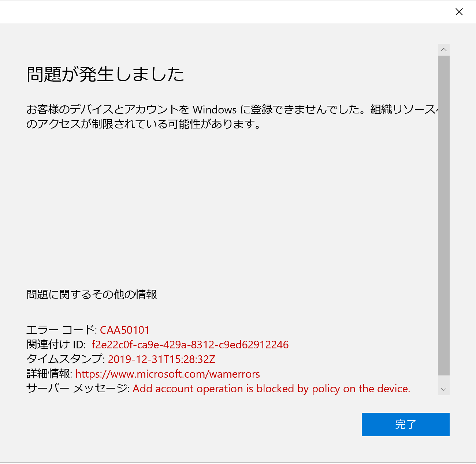Image resolution: width=476 pixels, height=464 pixels.
Task: Click the scrollbar up arrow
Action: (444, 50)
